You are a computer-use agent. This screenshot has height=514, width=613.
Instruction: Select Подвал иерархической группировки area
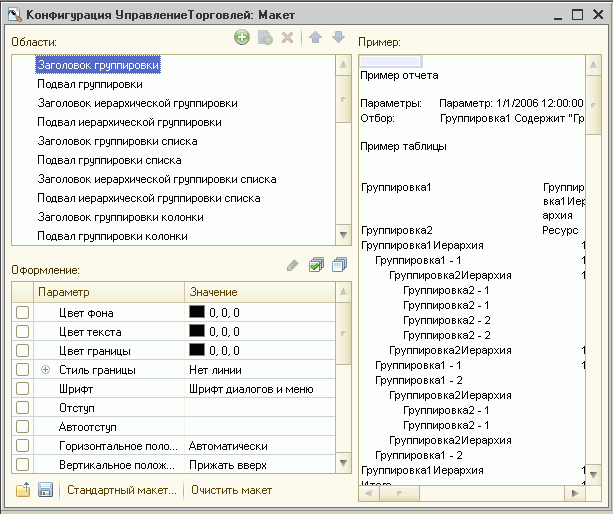[129, 122]
